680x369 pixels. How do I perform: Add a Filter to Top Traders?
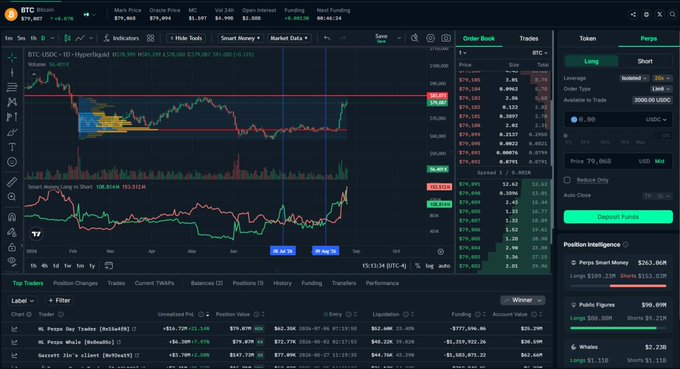pyautogui.click(x=59, y=300)
